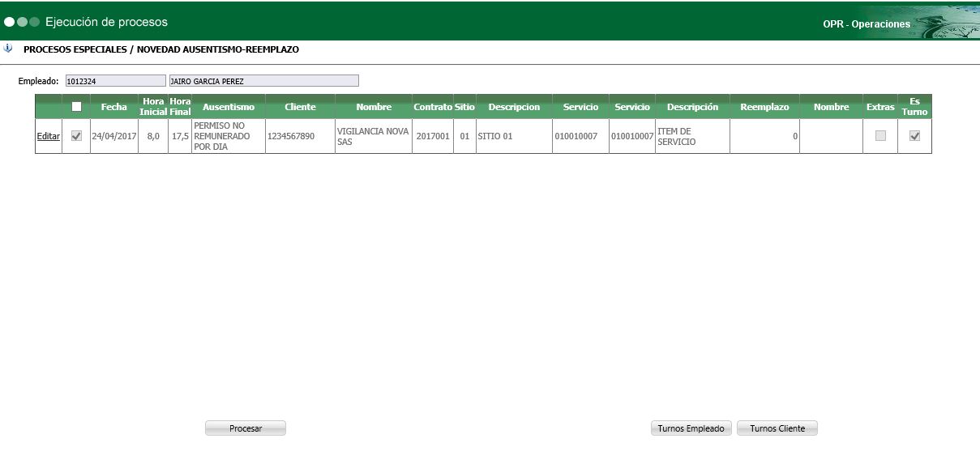Click the info icon beside the Procesos Especiales title
This screenshot has width=980, height=464.
(x=8, y=47)
